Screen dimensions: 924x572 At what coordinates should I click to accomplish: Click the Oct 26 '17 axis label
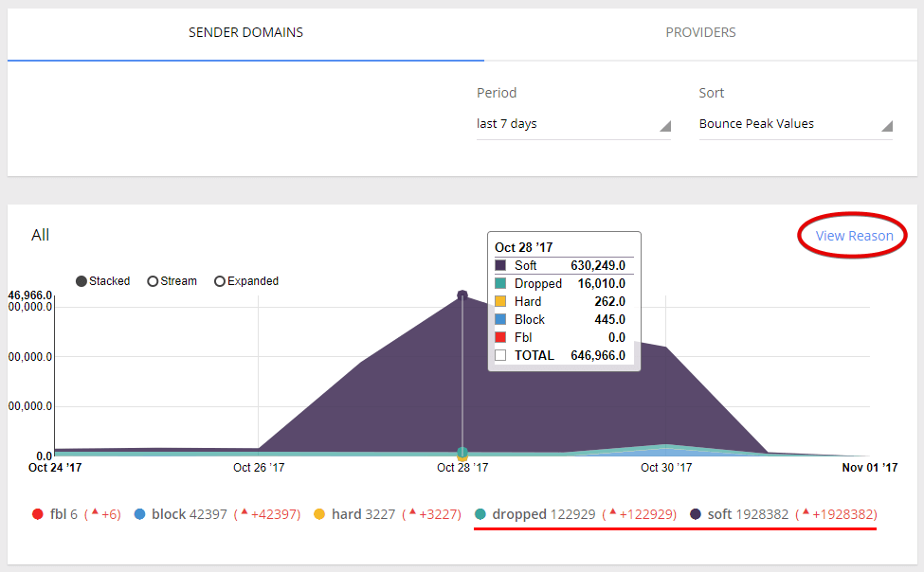(259, 468)
